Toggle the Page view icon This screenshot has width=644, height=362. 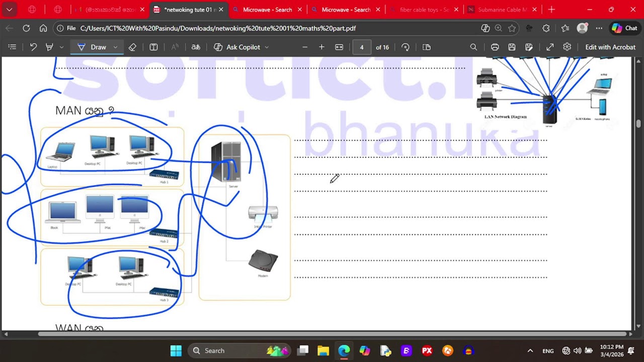click(x=427, y=47)
